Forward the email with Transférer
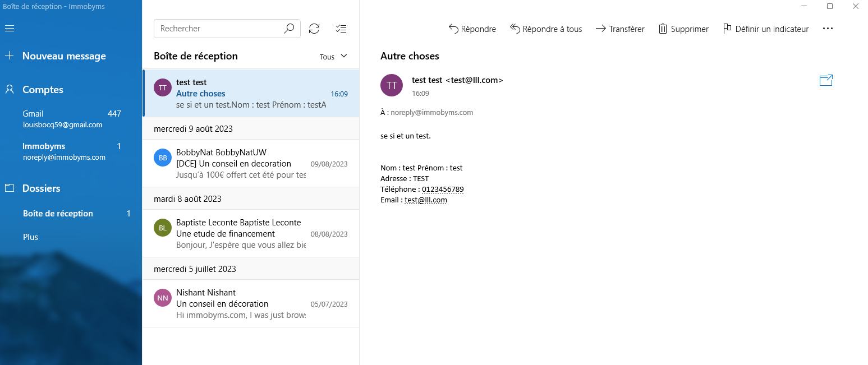 pos(620,29)
